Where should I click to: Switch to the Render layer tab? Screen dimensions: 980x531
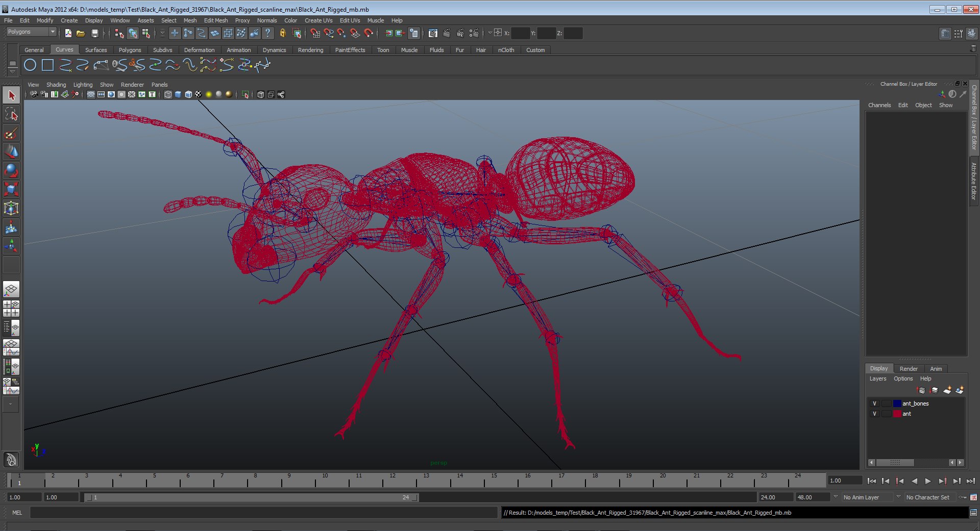pyautogui.click(x=908, y=369)
